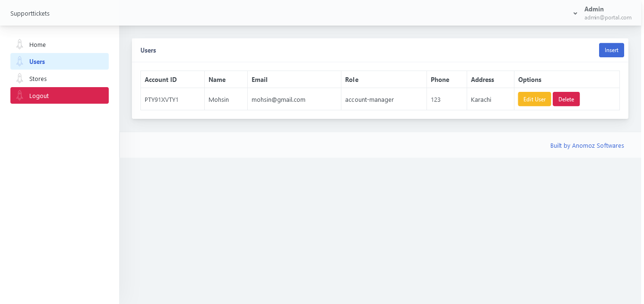Select the PTY91XVTY1 account ID cell
This screenshot has height=304, width=644.
pos(161,99)
